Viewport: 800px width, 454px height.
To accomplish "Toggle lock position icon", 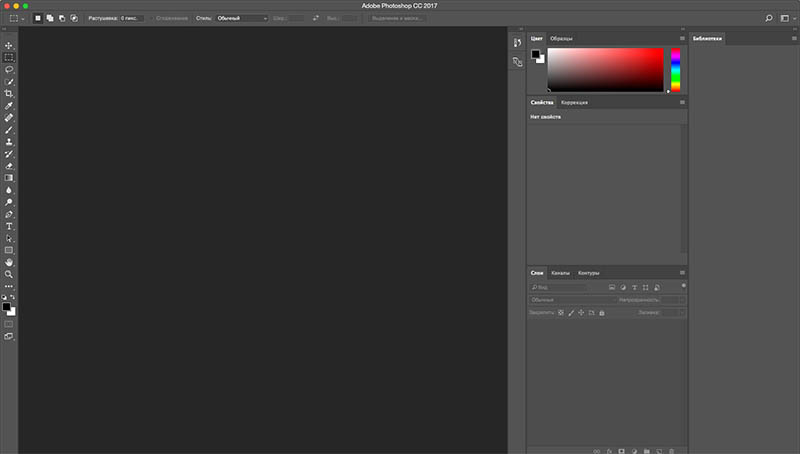I will click(581, 313).
